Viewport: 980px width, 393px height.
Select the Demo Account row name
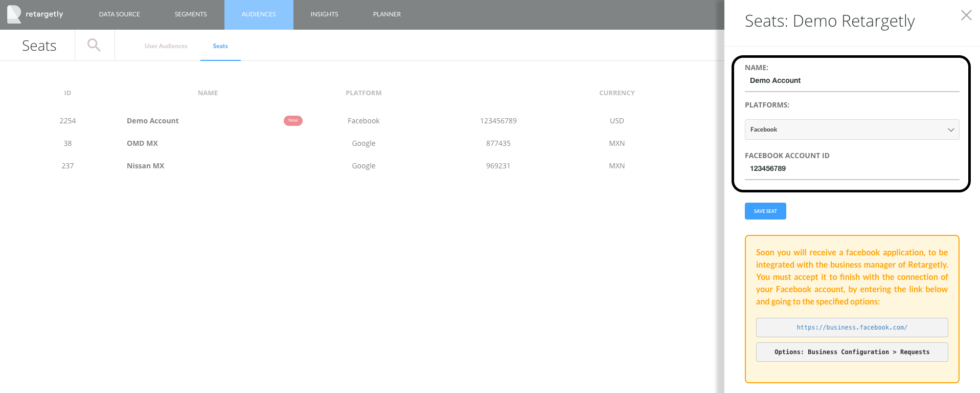pyautogui.click(x=153, y=121)
